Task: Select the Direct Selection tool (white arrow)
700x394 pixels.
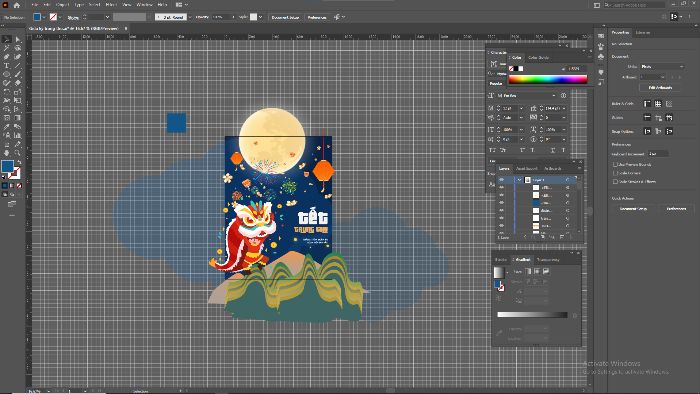Action: click(18, 39)
